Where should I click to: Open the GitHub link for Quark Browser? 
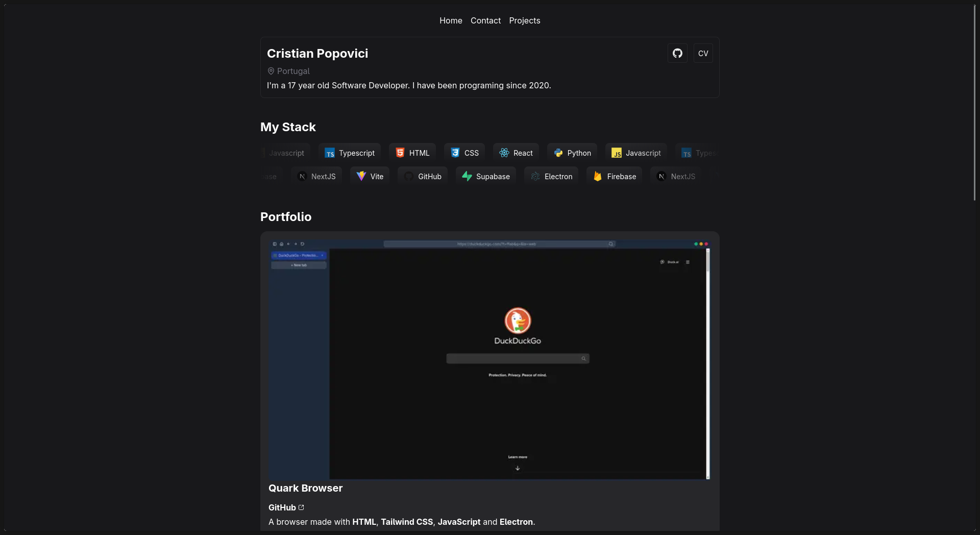point(285,507)
